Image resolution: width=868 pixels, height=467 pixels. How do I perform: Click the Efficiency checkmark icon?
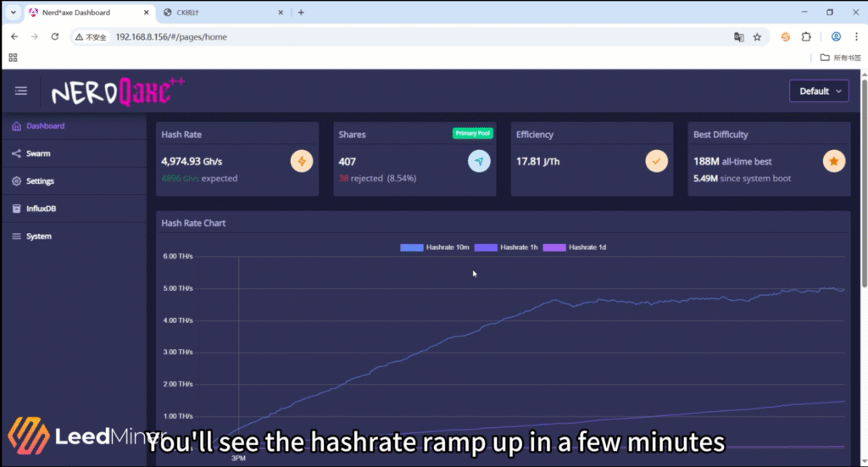[656, 161]
